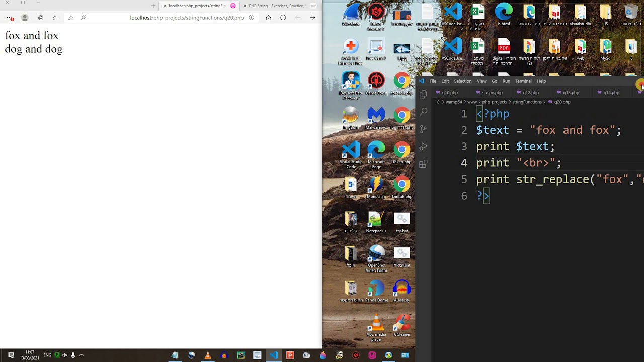Show hidden system tray icons
This screenshot has width=644, height=362.
[82, 355]
